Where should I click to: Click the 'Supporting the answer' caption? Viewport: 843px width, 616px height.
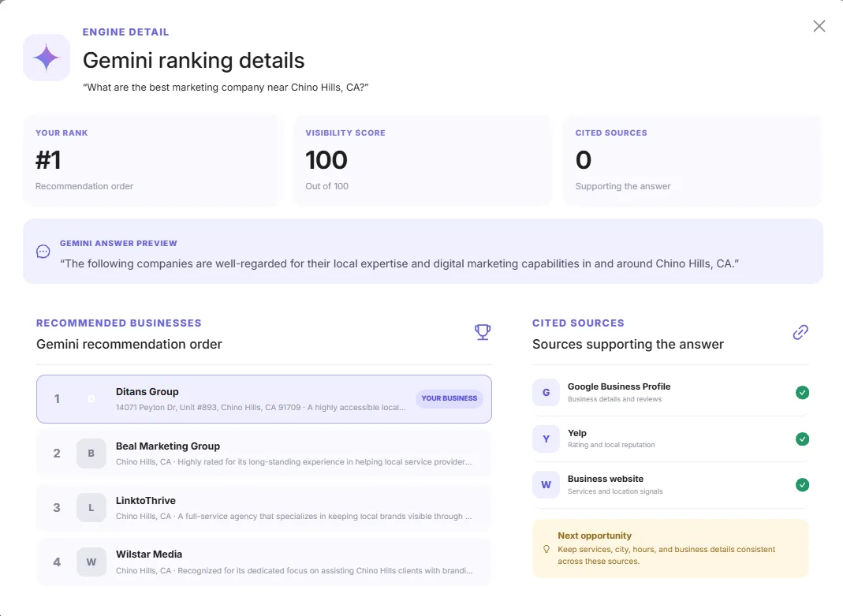tap(623, 186)
